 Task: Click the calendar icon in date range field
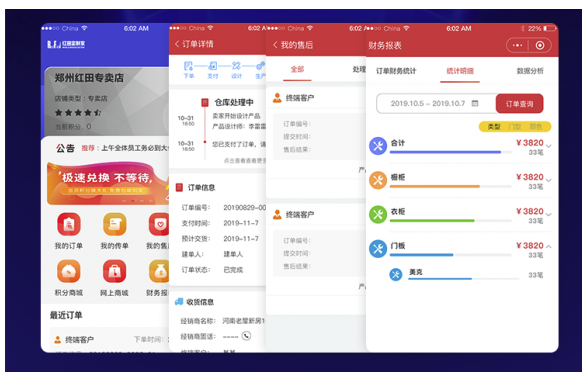(x=475, y=104)
